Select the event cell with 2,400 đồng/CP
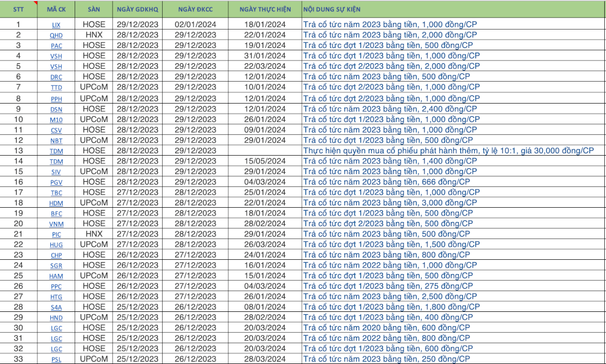This screenshot has height=364, width=606. click(454, 109)
